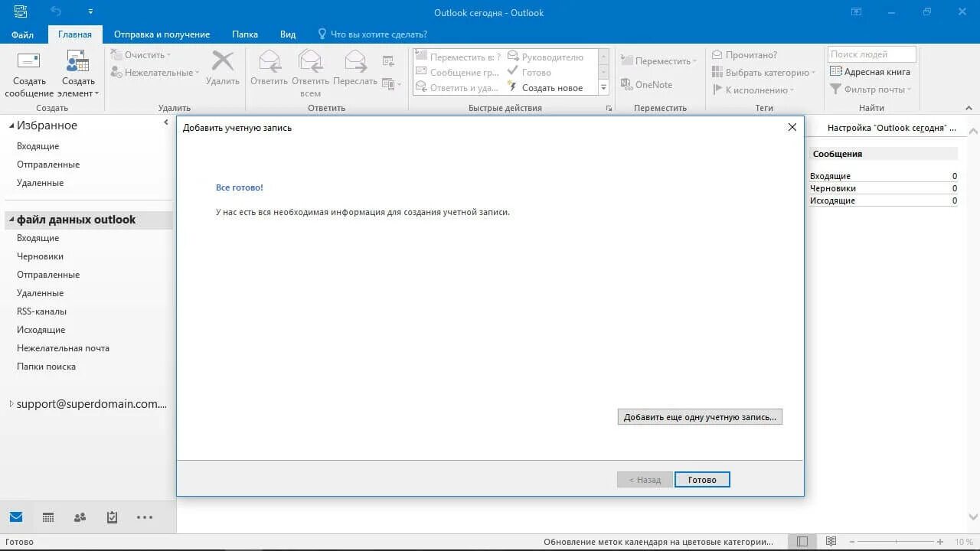Switch to Calendar view icon

pos(48,517)
